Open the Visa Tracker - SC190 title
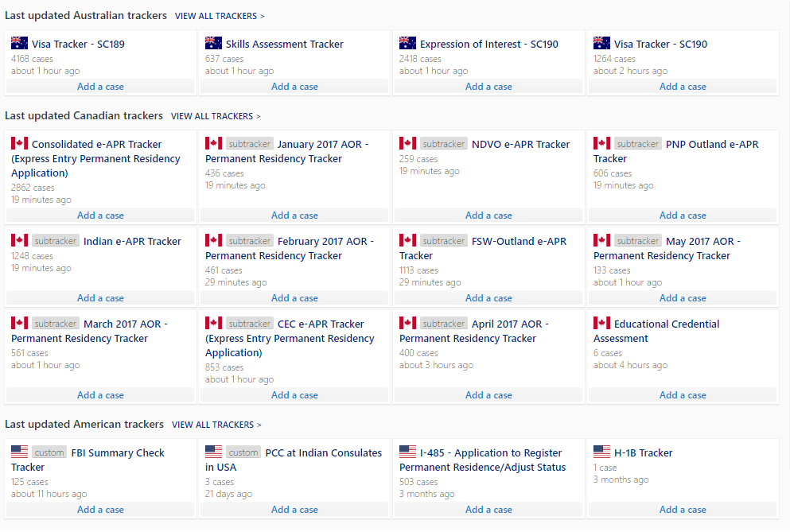The height and width of the screenshot is (532, 790). point(660,45)
